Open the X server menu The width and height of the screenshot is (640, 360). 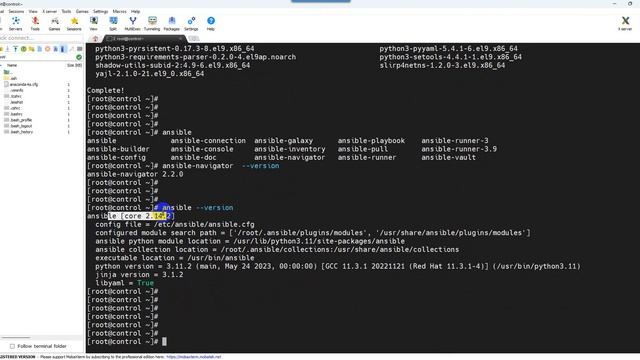coord(50,11)
